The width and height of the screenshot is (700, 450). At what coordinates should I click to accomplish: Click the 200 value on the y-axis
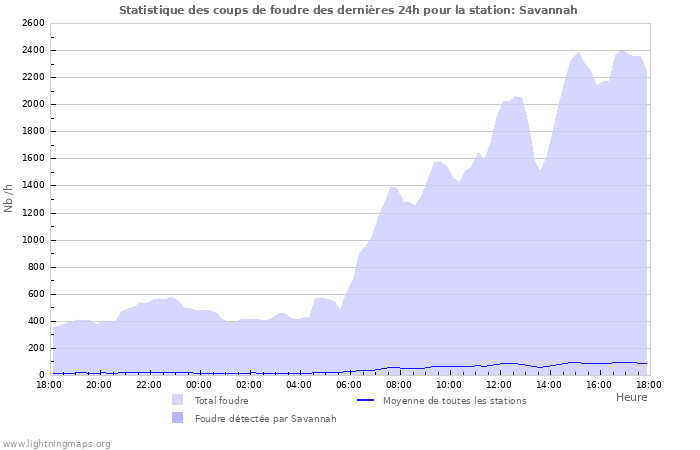coord(35,348)
